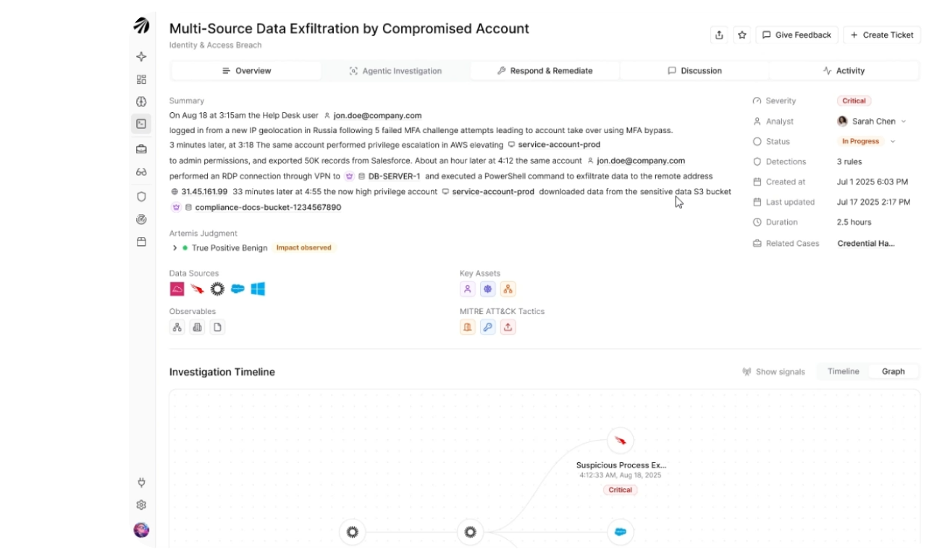Toggle Show signals in timeline

point(773,372)
